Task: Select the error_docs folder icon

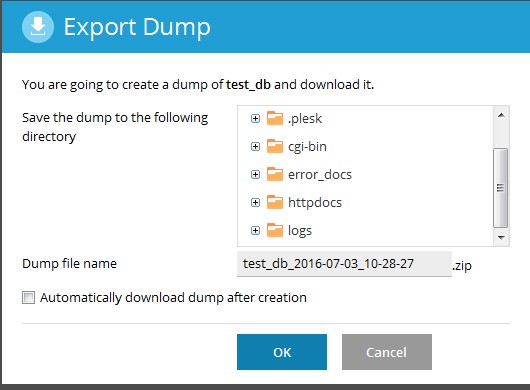Action: click(274, 174)
